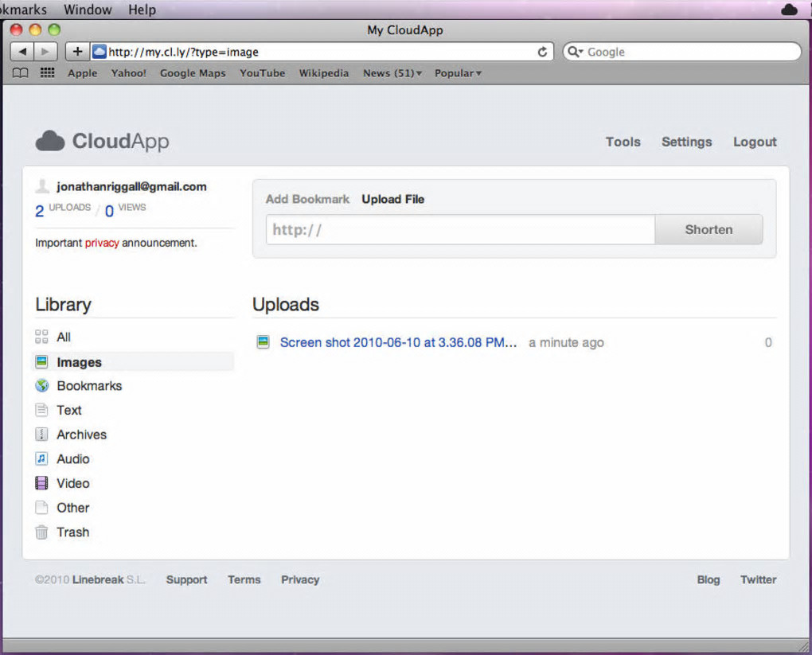
Task: Click the Archives zip icon
Action: [41, 435]
